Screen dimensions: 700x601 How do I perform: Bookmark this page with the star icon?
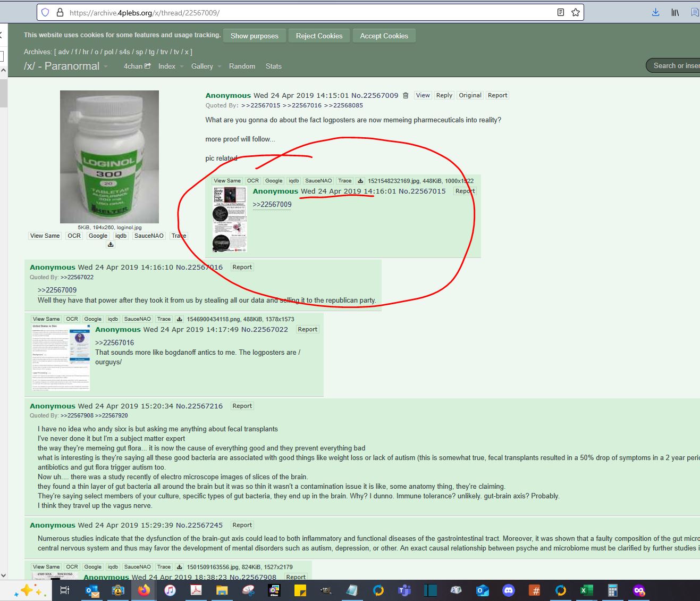tap(575, 12)
